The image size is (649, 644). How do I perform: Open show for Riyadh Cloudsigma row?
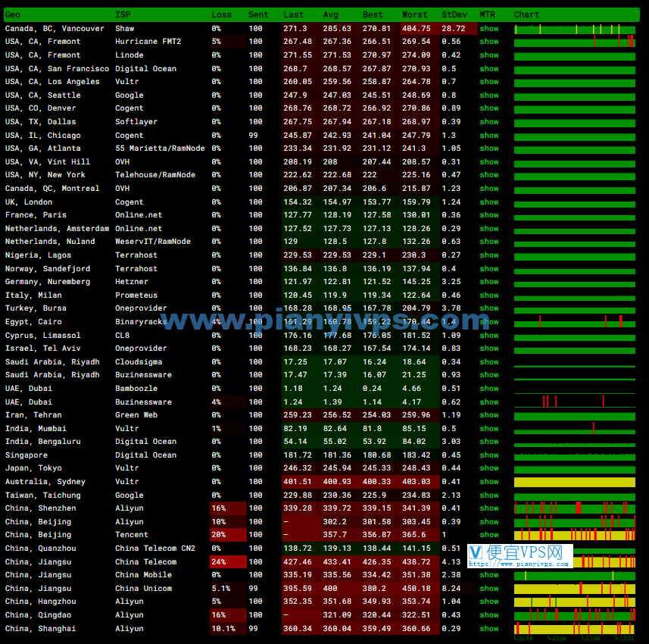pyautogui.click(x=488, y=362)
